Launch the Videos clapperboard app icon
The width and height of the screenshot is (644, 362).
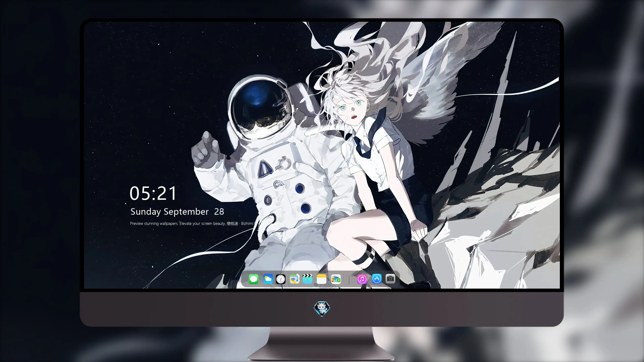pos(307,279)
